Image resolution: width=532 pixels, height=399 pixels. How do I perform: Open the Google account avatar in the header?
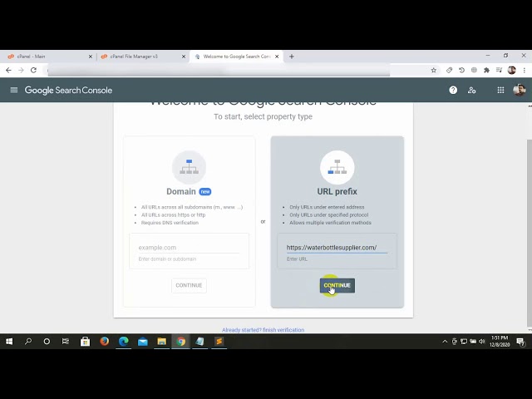[519, 90]
